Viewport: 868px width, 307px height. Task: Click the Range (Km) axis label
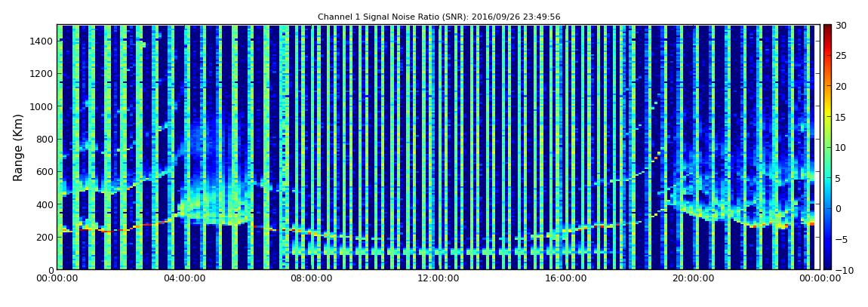[x=18, y=148]
